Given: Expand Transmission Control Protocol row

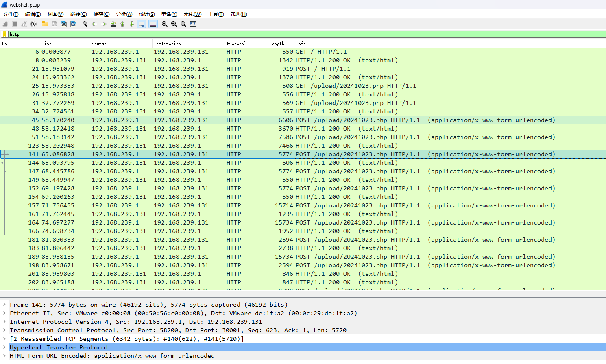Looking at the screenshot, I should (4, 330).
